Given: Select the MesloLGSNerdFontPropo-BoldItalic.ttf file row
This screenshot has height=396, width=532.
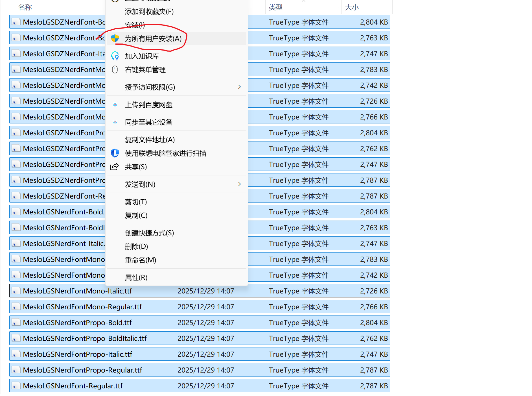Looking at the screenshot, I should coord(85,338).
